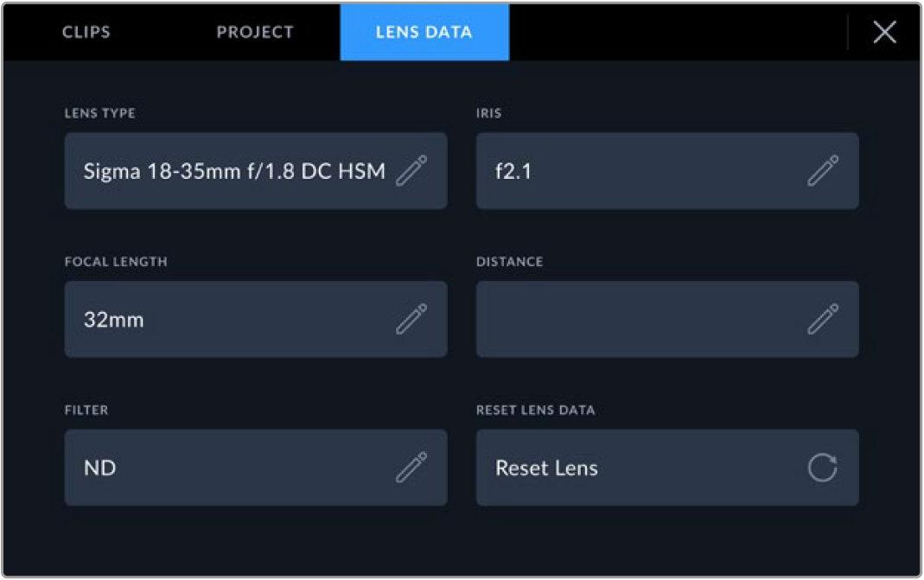Viewport: 924px width, 580px height.
Task: Click the circular reset arrow icon
Action: pos(823,468)
